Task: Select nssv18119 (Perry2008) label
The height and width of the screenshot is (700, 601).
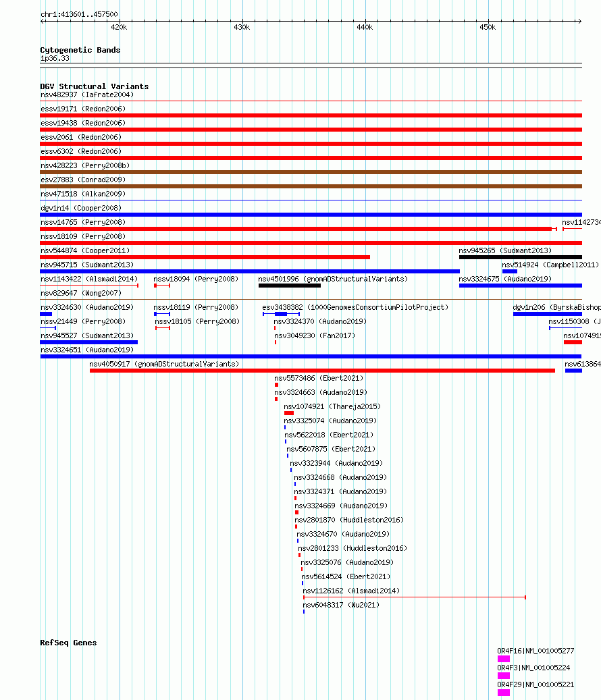Action: point(196,308)
